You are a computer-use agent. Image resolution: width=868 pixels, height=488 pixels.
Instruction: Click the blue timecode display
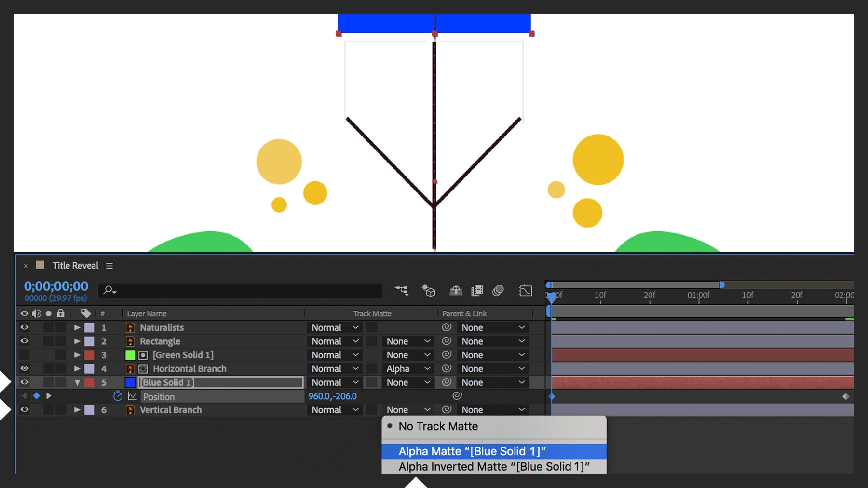[55, 285]
